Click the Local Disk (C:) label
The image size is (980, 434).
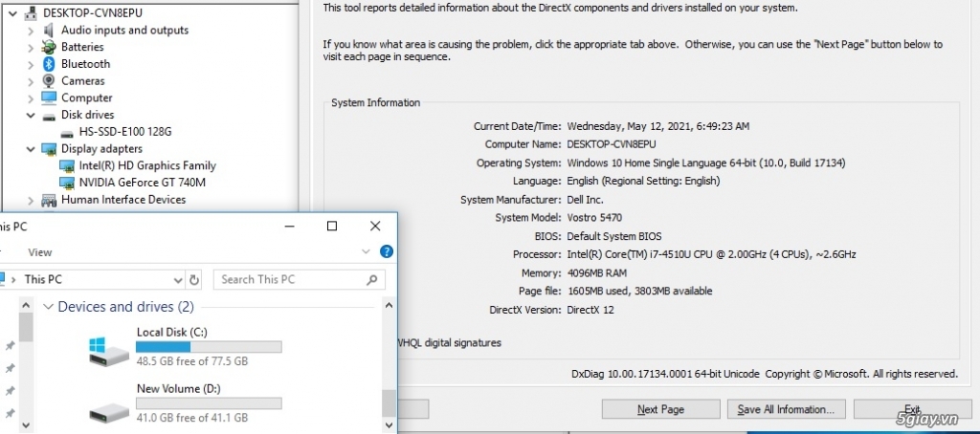click(x=172, y=333)
